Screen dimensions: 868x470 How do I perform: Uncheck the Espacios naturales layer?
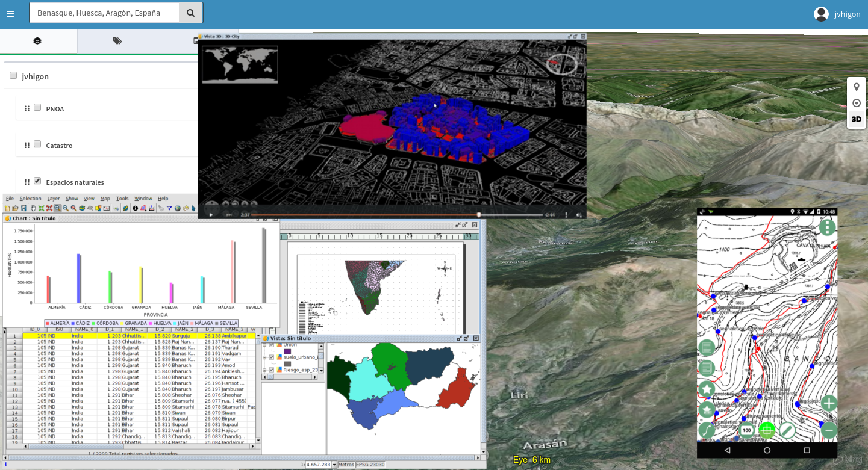37,181
